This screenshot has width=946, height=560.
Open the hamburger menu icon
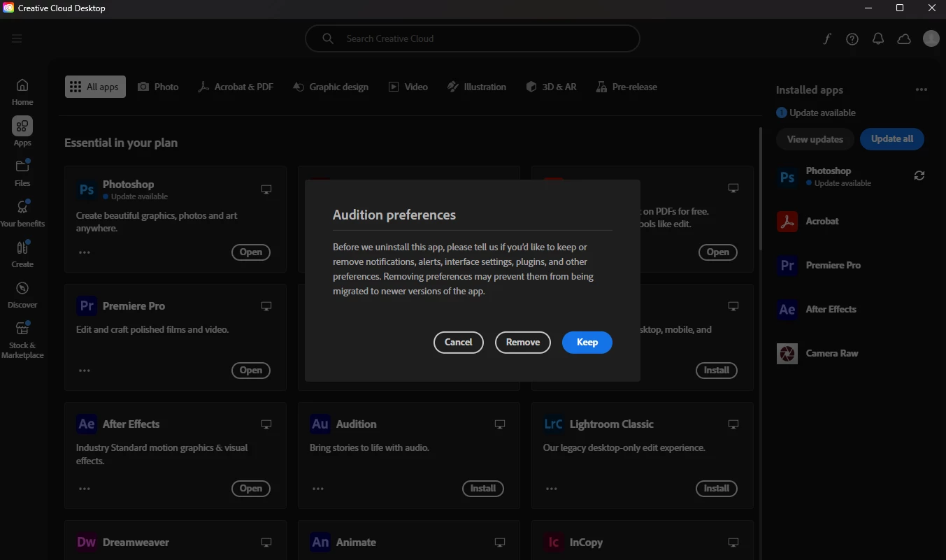(17, 38)
